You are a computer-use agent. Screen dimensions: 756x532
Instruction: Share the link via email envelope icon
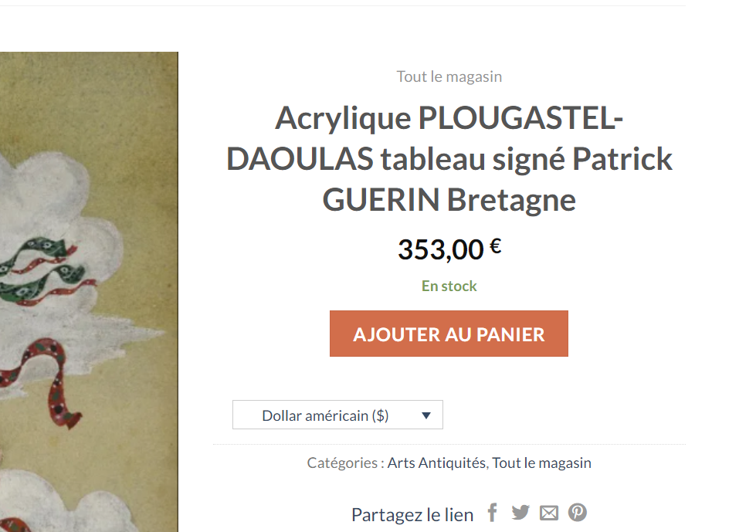549,513
